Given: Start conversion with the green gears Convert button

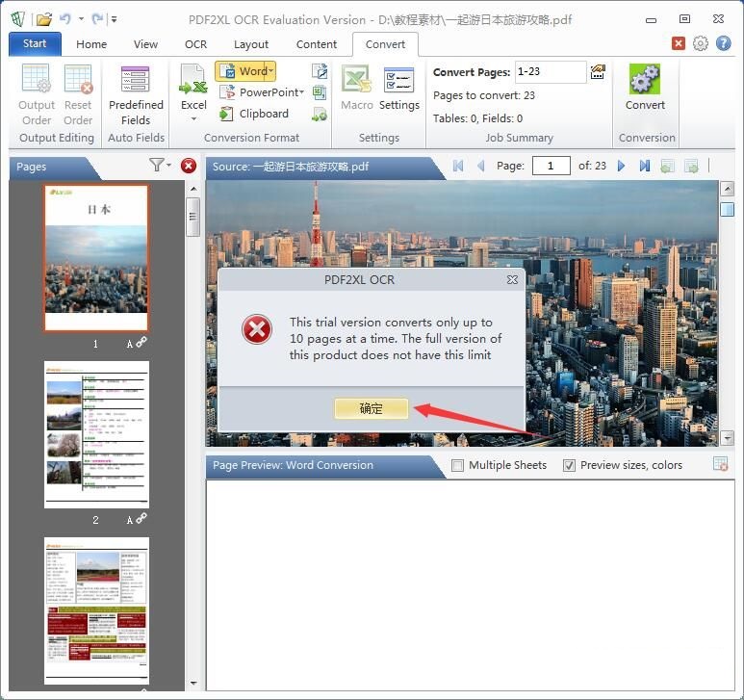Looking at the screenshot, I should [645, 88].
